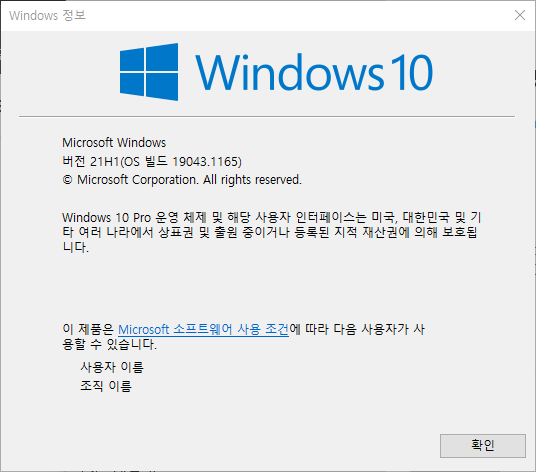
Task: Click the Microsoft Corporation copyright line
Action: pyautogui.click(x=182, y=180)
